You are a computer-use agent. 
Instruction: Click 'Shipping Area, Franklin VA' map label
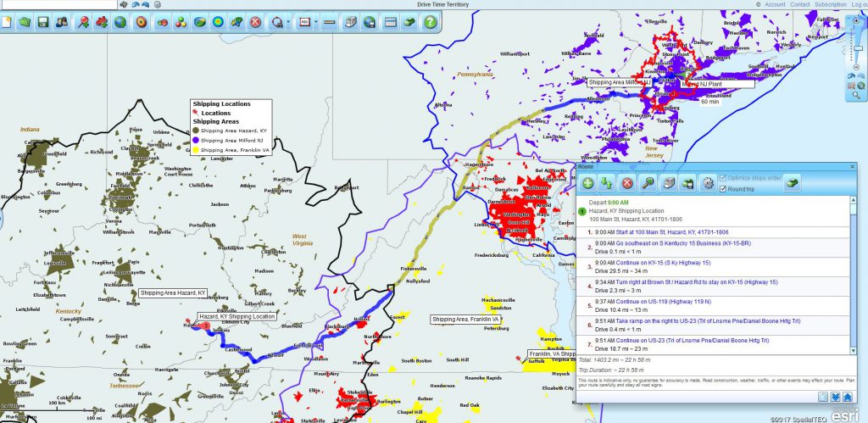click(x=465, y=320)
